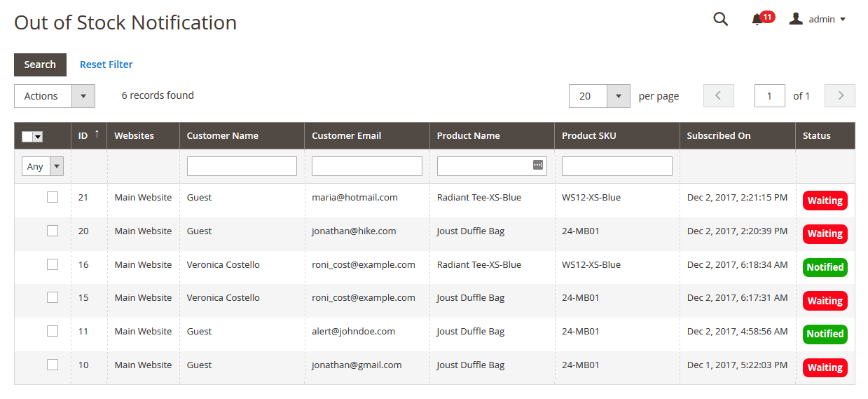Focus the Product SKU filter field

pos(617,166)
